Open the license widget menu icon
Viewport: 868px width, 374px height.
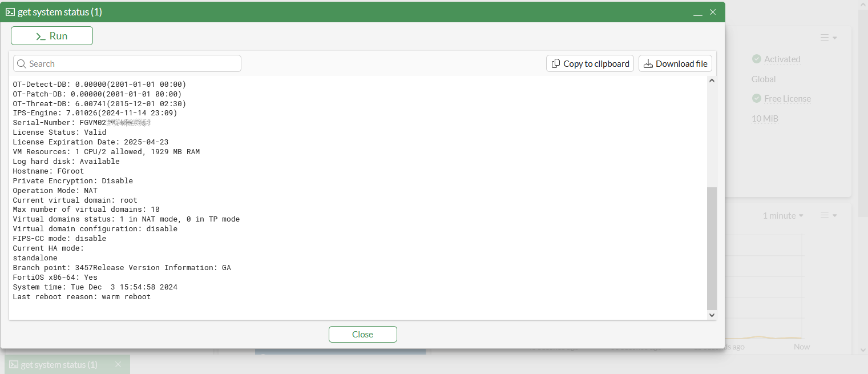[829, 38]
